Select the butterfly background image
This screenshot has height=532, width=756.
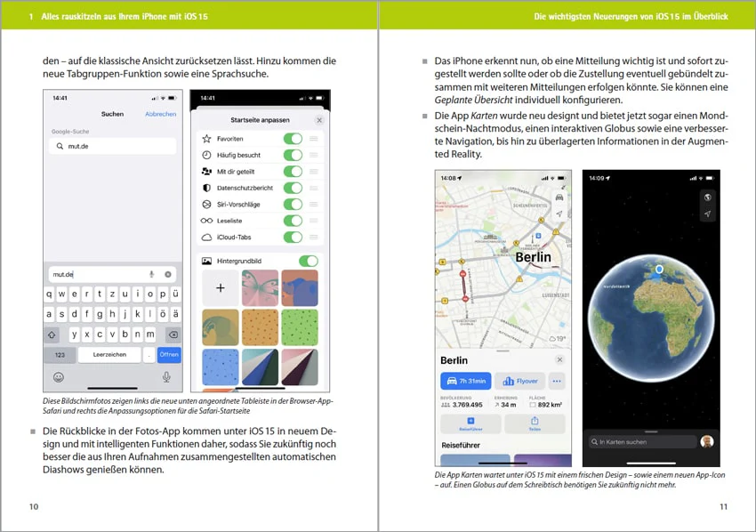tap(260, 288)
